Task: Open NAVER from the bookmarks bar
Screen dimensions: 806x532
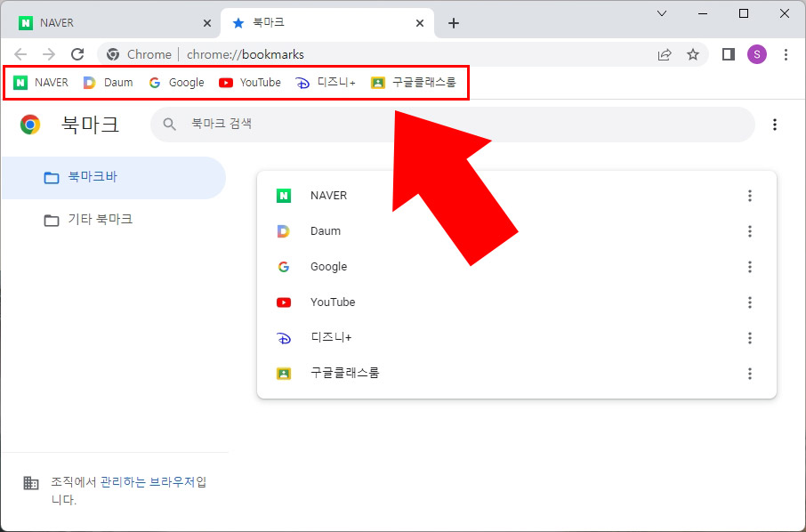Action: click(x=40, y=82)
